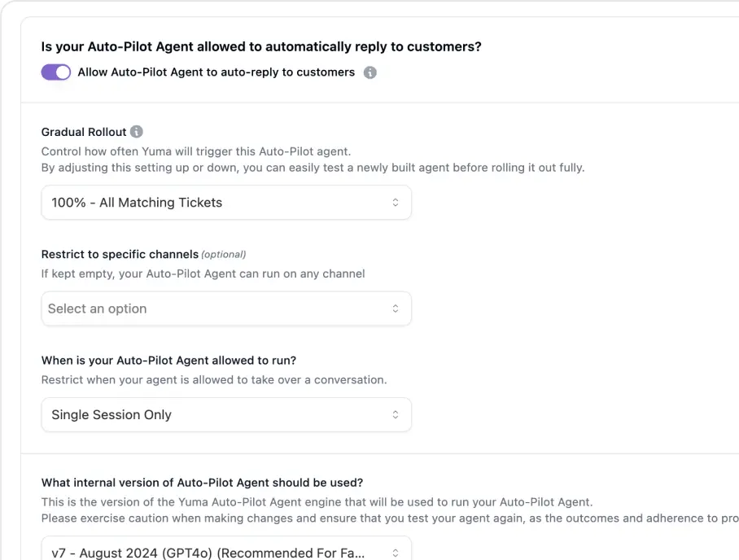Click the Gradual Rollout info icon
Screen dimensions: 739x560
137,132
